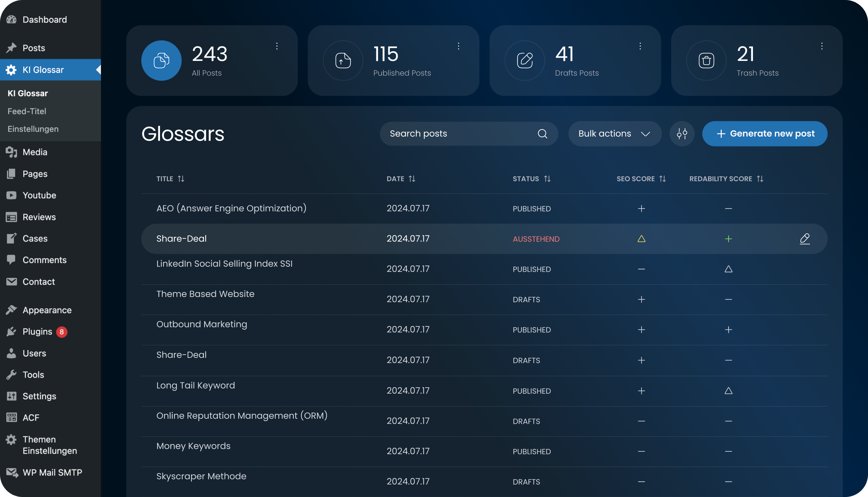Click the Settings sidebar icon
The image size is (868, 497).
click(x=11, y=396)
